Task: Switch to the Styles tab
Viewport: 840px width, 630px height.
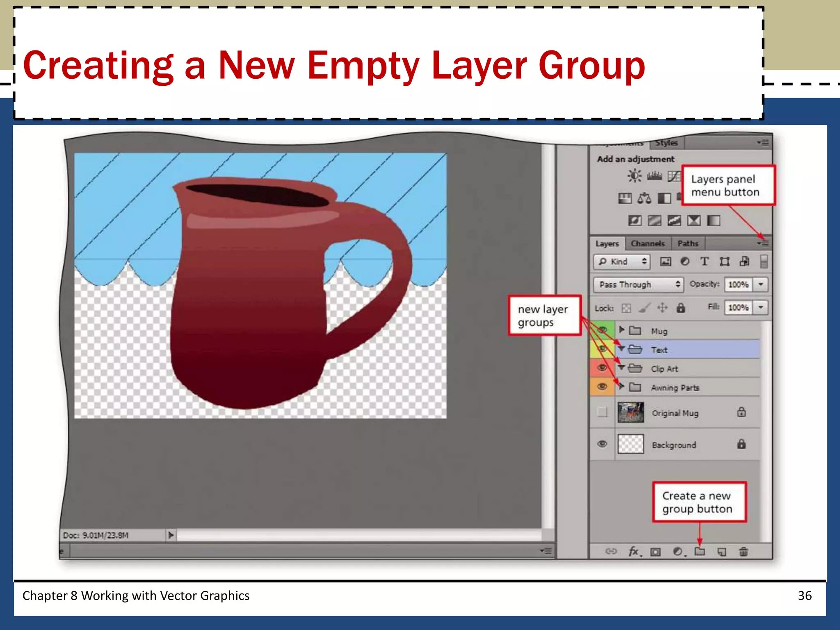Action: tap(667, 143)
